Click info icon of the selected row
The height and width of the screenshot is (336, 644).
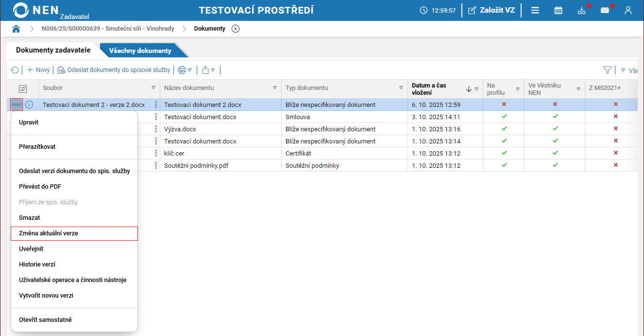point(29,105)
